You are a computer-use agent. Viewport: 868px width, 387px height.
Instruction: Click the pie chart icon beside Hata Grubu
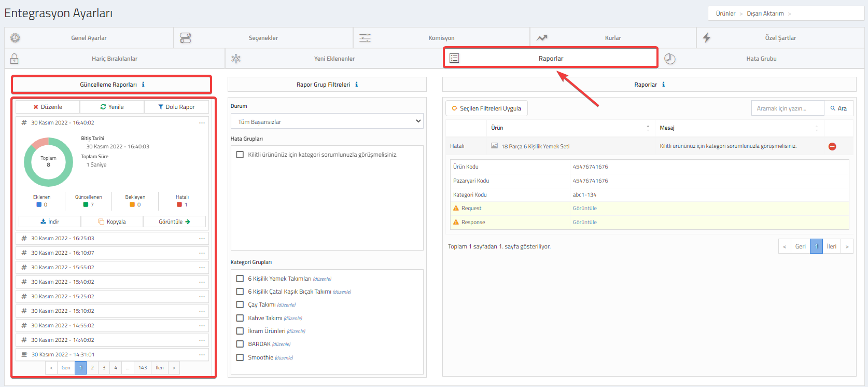pyautogui.click(x=670, y=59)
